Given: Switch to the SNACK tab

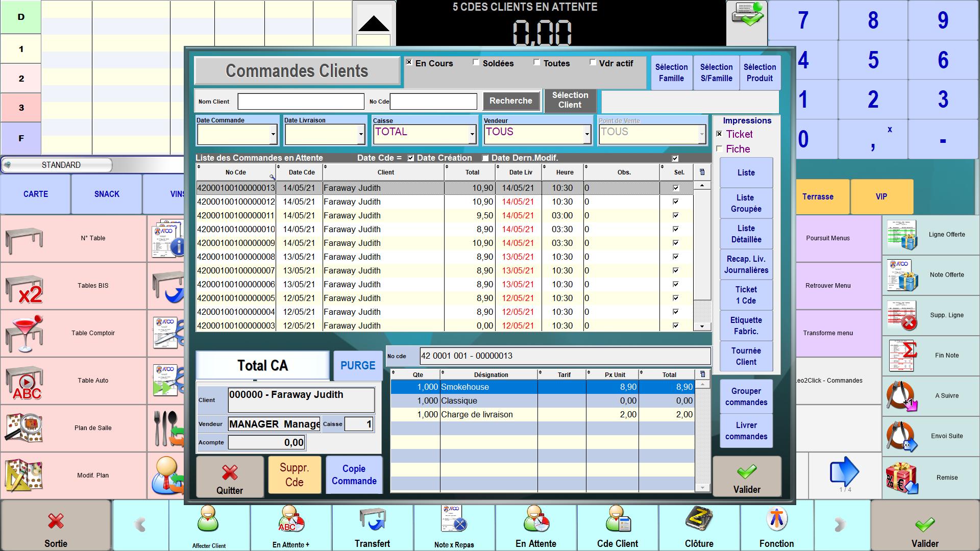Looking at the screenshot, I should 107,194.
